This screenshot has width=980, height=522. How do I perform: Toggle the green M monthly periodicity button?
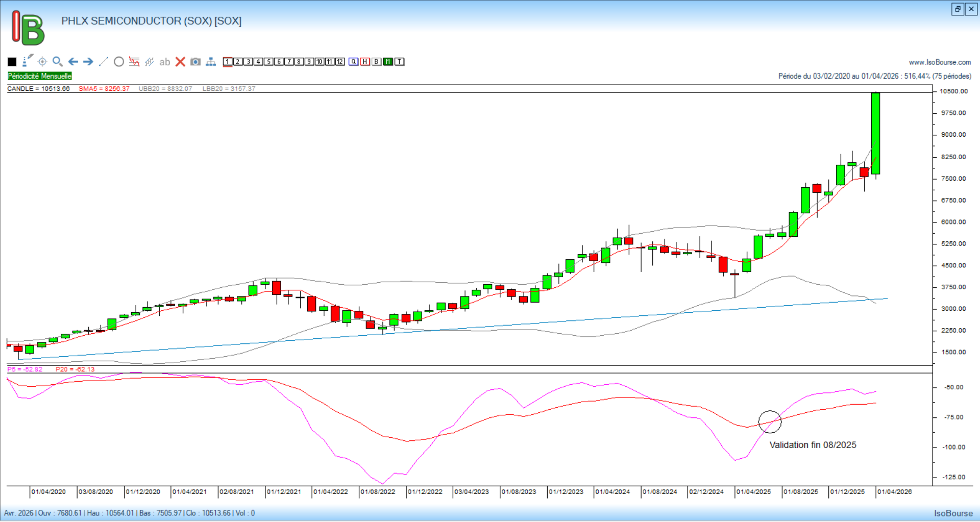pos(388,62)
